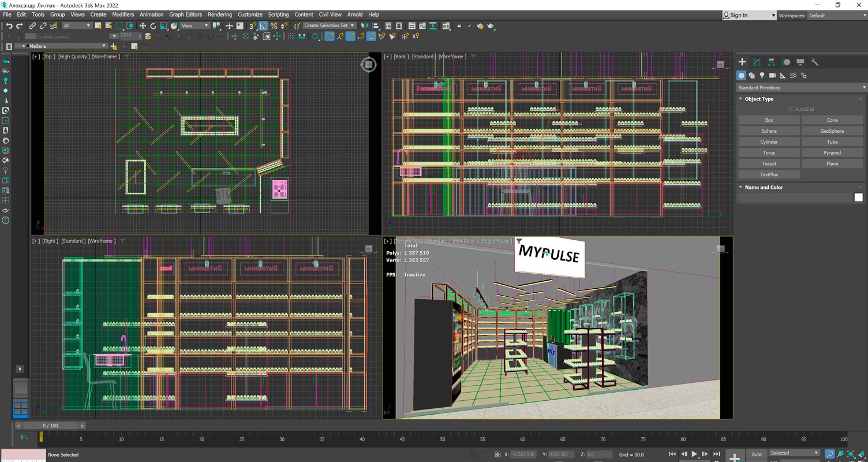This screenshot has width=868, height=462.
Task: Switch to the Cameras category icon
Action: click(x=772, y=76)
